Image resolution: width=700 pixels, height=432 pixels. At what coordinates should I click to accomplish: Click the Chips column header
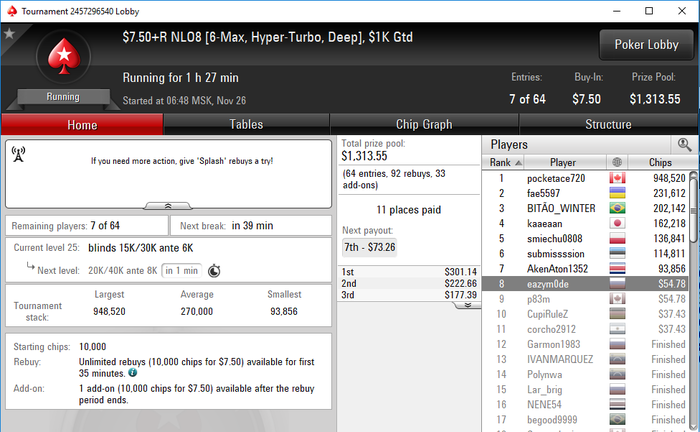point(660,162)
